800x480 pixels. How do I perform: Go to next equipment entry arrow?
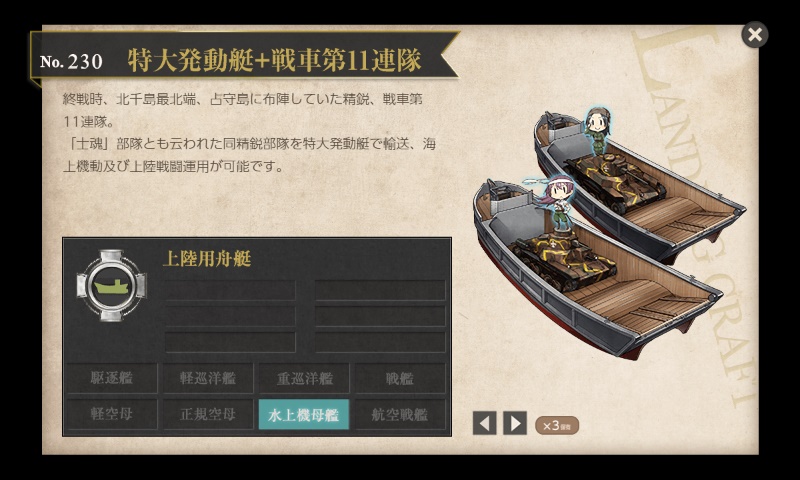(515, 423)
